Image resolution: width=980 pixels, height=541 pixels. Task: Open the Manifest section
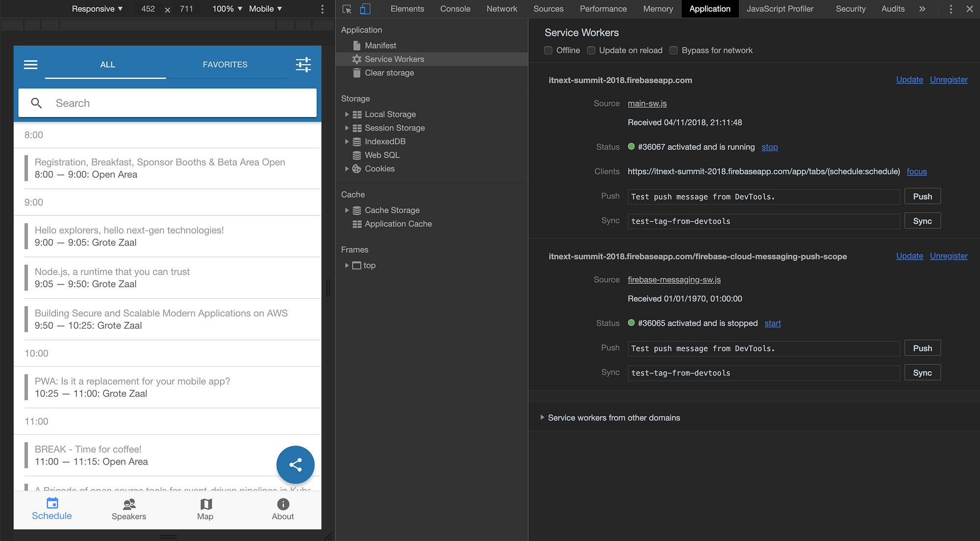(381, 45)
